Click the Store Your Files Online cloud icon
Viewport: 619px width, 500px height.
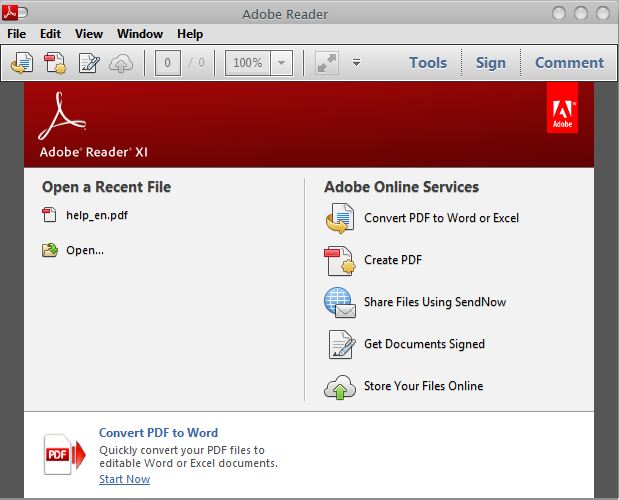coord(340,387)
